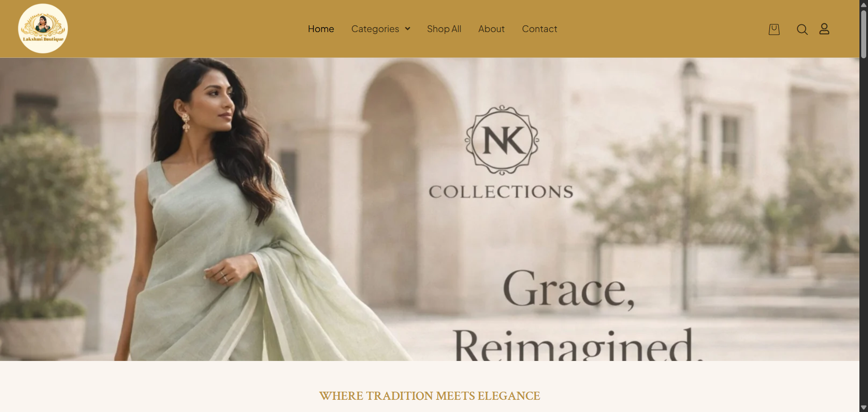Click the COLLECTIONS text on banner
This screenshot has width=868, height=412.
click(501, 192)
